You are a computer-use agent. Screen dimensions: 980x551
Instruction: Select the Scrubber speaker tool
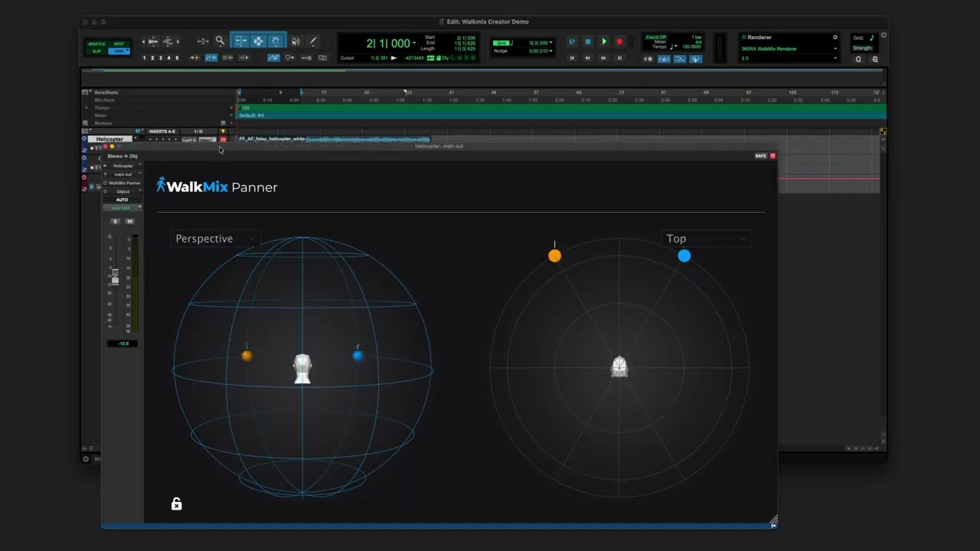(296, 41)
